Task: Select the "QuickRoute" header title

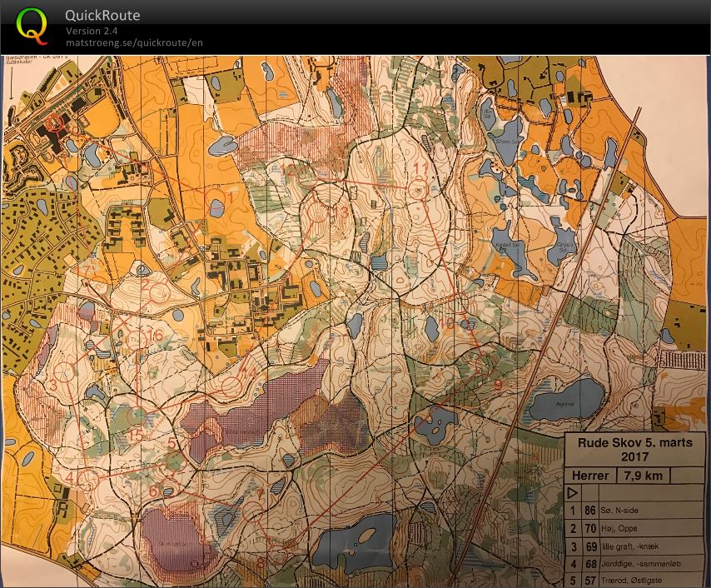Action: (102, 16)
